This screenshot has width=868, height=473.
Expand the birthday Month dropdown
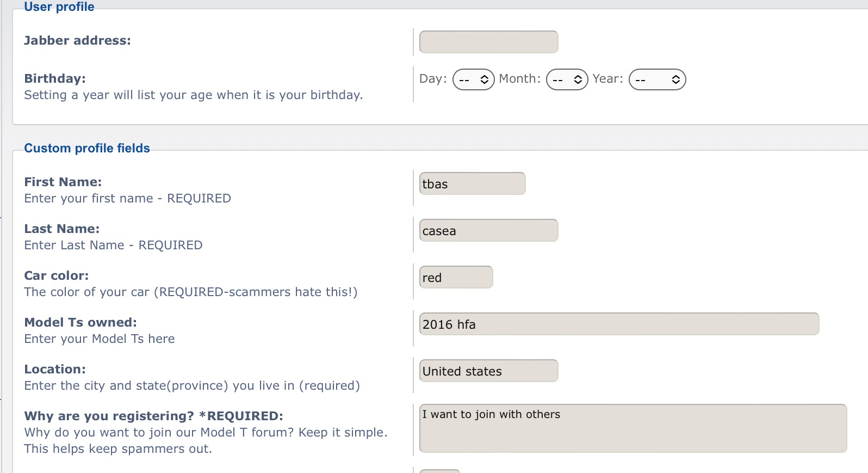(x=567, y=79)
